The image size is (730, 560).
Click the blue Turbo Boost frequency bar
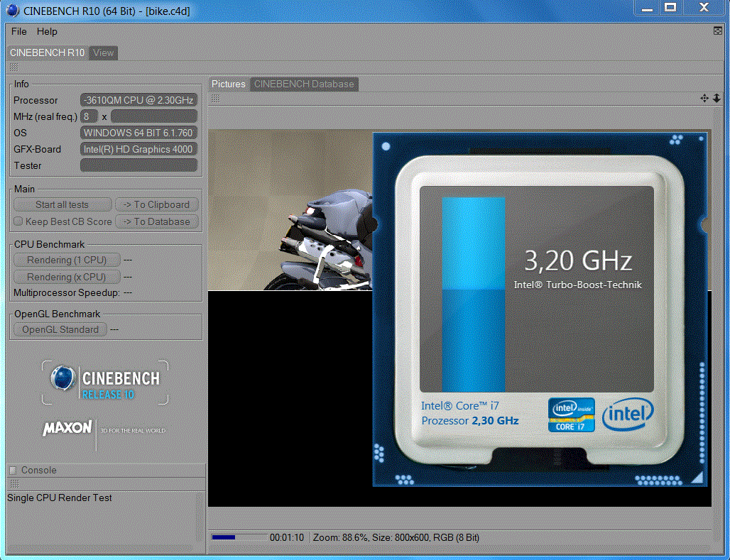[x=474, y=295]
